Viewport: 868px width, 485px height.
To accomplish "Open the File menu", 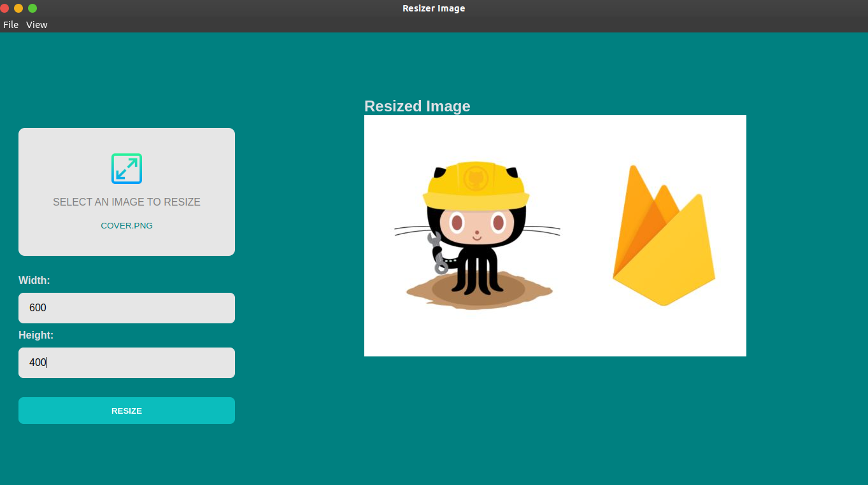I will [11, 25].
